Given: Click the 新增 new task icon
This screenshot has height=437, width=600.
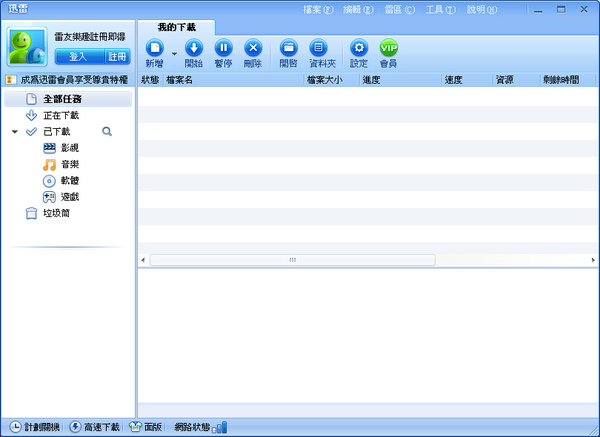Looking at the screenshot, I should pos(155,48).
